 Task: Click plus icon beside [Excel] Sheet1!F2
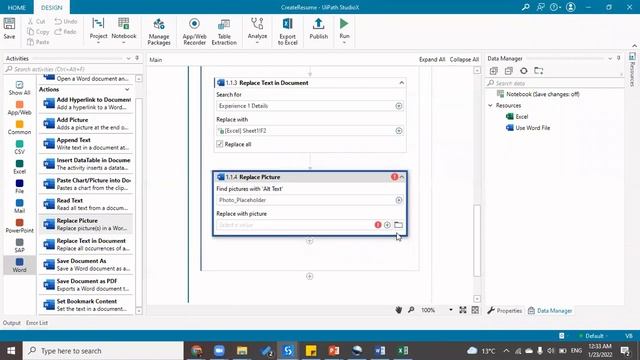[399, 131]
